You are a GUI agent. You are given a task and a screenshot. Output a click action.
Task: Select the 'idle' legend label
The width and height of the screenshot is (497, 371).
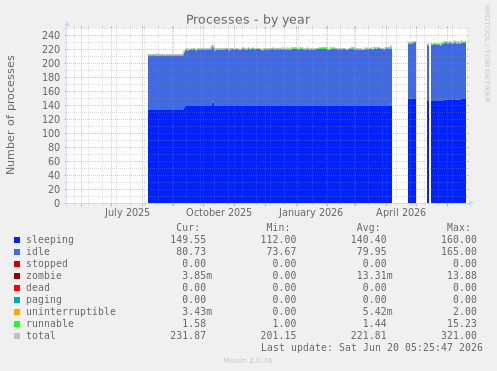coord(38,251)
